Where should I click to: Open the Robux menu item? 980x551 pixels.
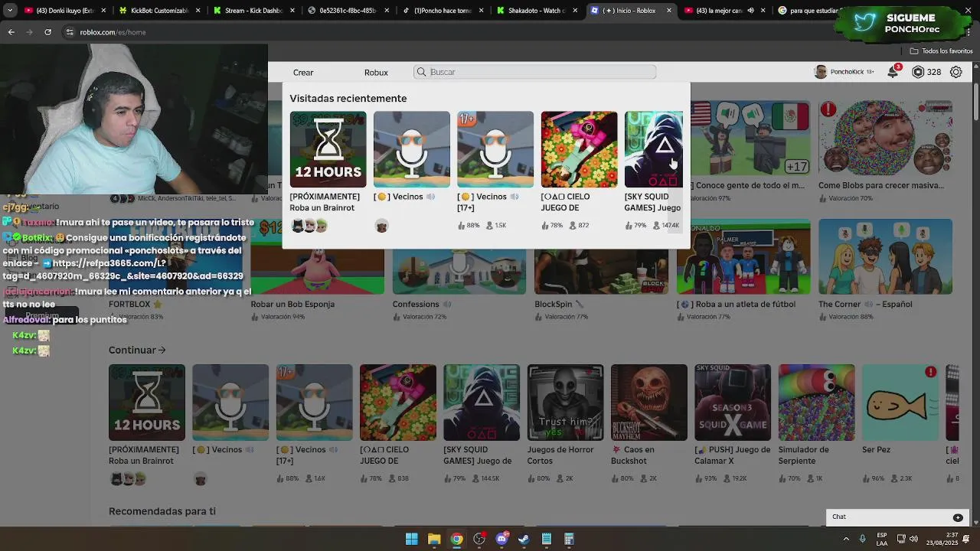(376, 72)
